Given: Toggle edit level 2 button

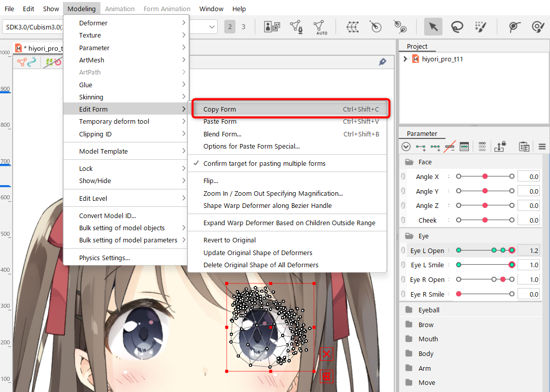Looking at the screenshot, I should (x=230, y=26).
